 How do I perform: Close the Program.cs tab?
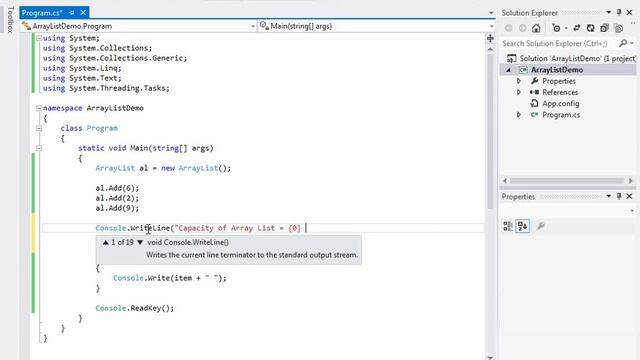click(x=83, y=13)
